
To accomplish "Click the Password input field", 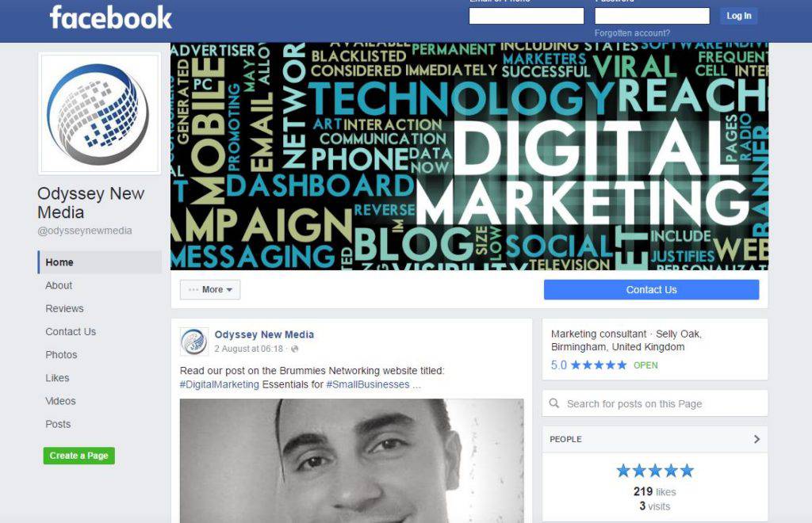I will pyautogui.click(x=652, y=16).
